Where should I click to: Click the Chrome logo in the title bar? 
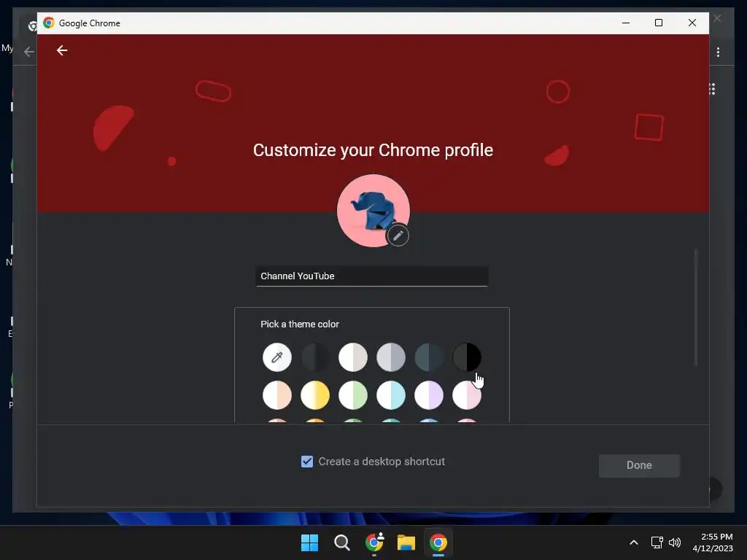click(49, 23)
